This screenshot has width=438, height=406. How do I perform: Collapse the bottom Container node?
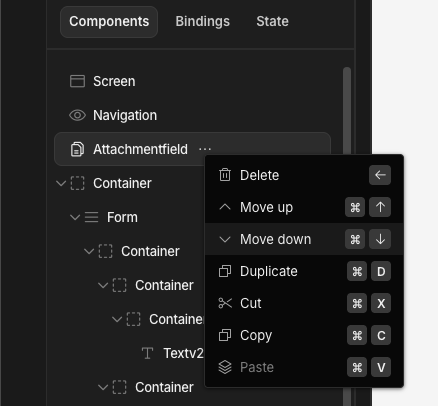[x=103, y=387]
